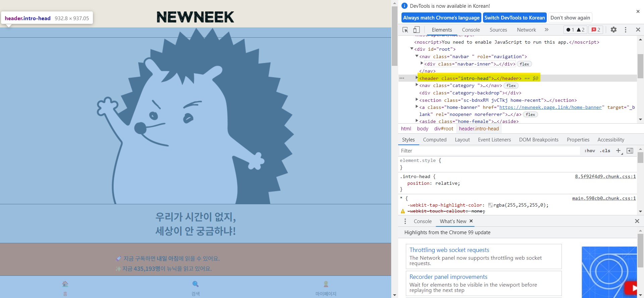Click the warning icon beside webkit-touch-callout
This screenshot has width=644, height=298.
tap(403, 211)
